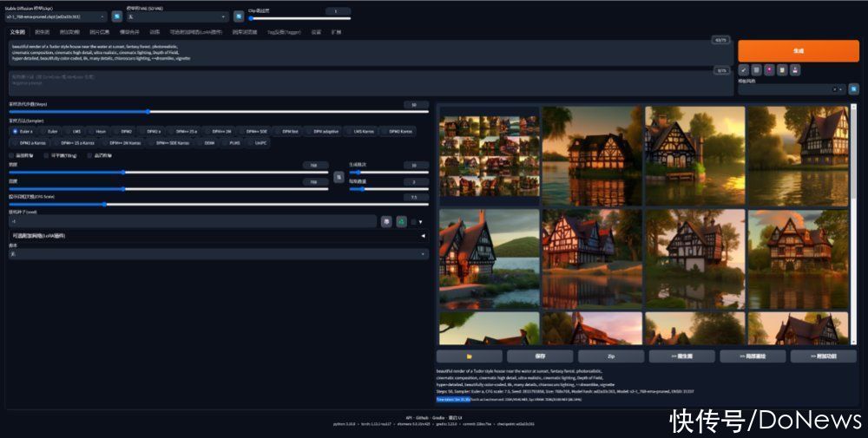
Task: Click the 保存 button below the gallery
Action: (540, 356)
